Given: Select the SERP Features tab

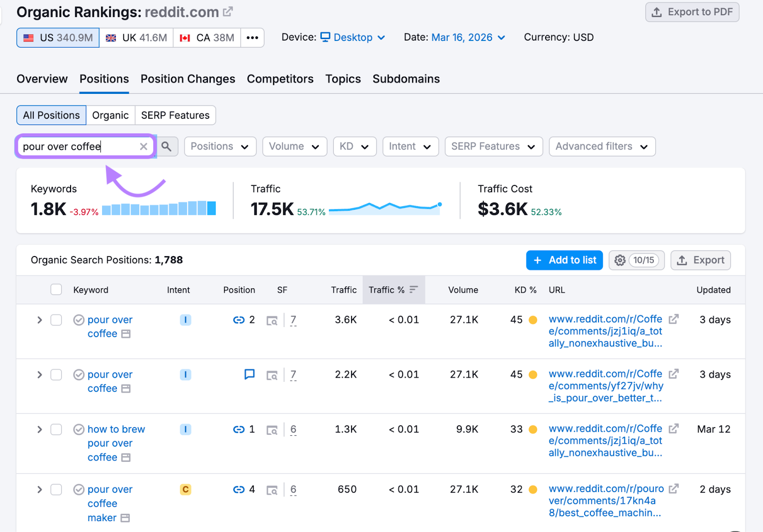Looking at the screenshot, I should tap(175, 115).
